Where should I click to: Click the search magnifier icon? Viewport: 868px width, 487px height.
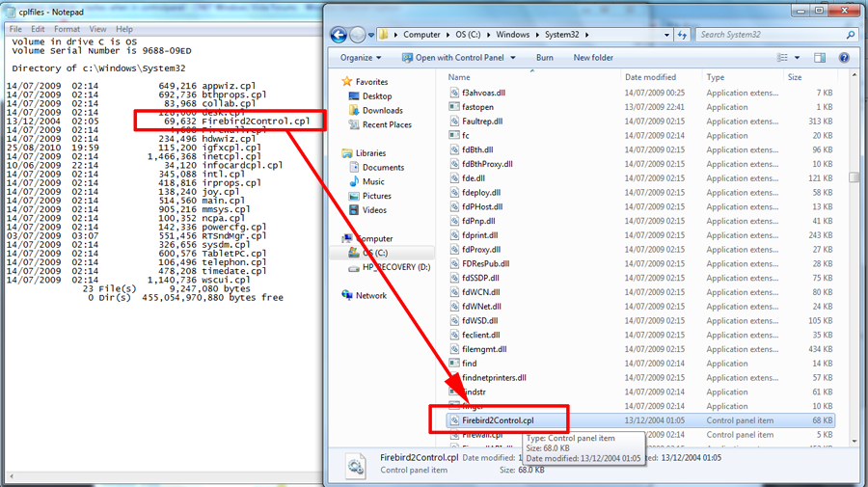[851, 35]
